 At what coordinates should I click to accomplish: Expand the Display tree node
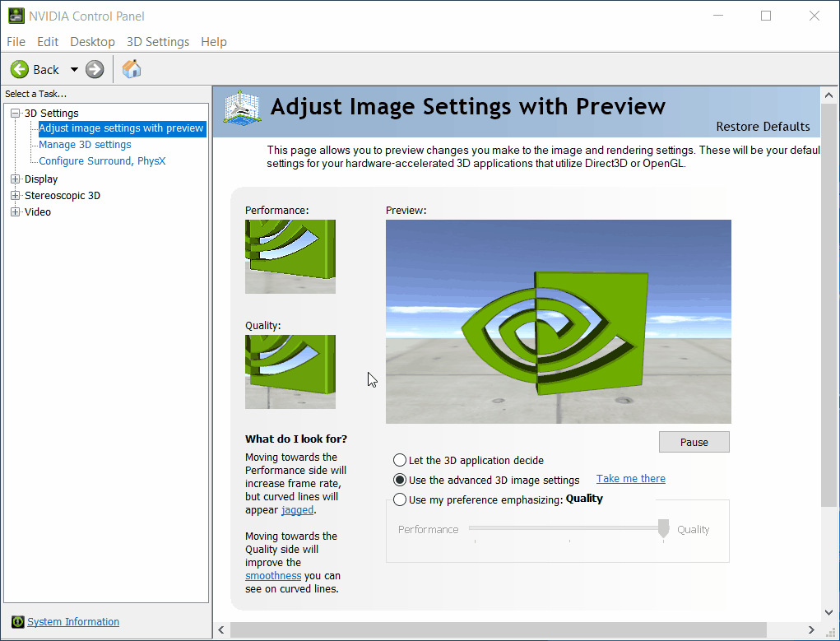(14, 179)
